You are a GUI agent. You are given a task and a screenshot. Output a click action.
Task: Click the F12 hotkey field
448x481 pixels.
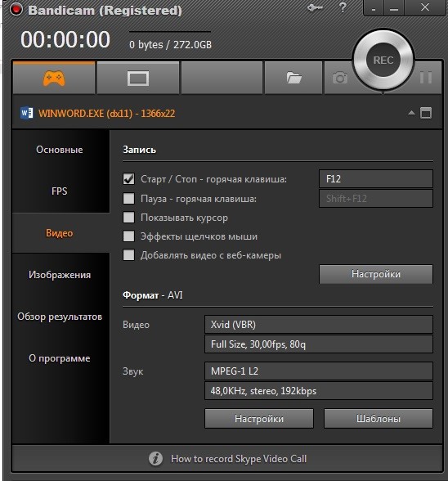pyautogui.click(x=376, y=179)
